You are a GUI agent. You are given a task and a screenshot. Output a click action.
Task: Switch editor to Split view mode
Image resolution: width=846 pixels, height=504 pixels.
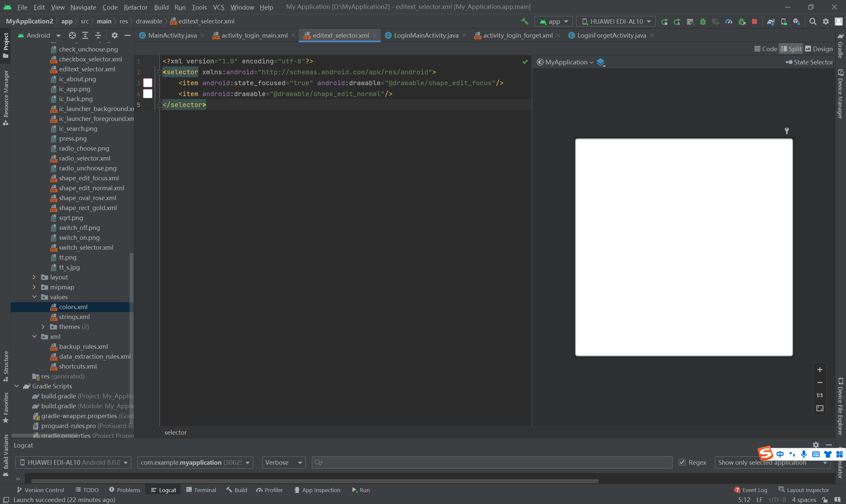(x=791, y=49)
